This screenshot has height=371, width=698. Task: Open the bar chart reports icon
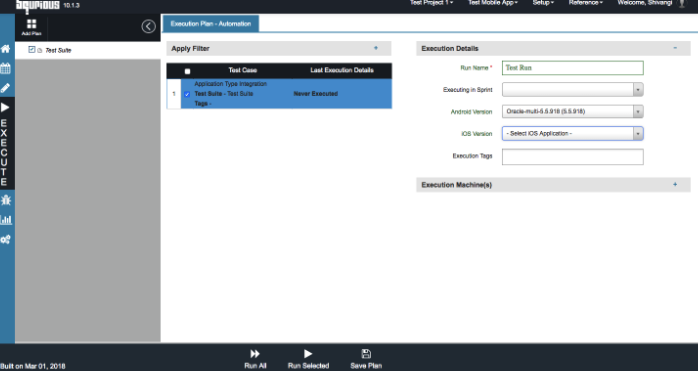(6, 220)
